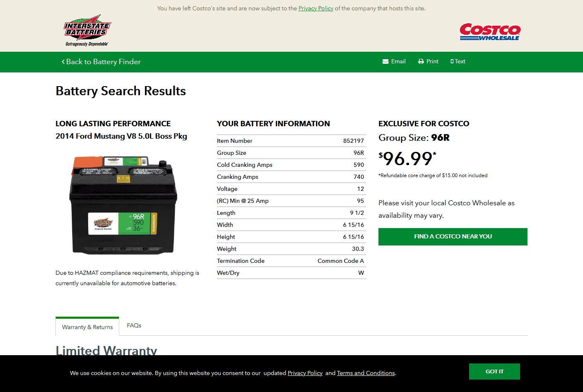Click the Battery Search Results heading
The image size is (583, 392).
point(121,91)
